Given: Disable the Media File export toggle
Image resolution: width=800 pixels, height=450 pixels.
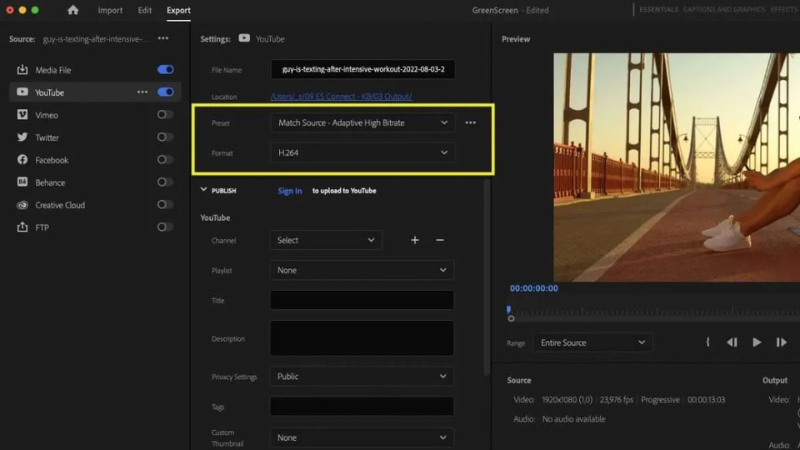Looking at the screenshot, I should (165, 70).
